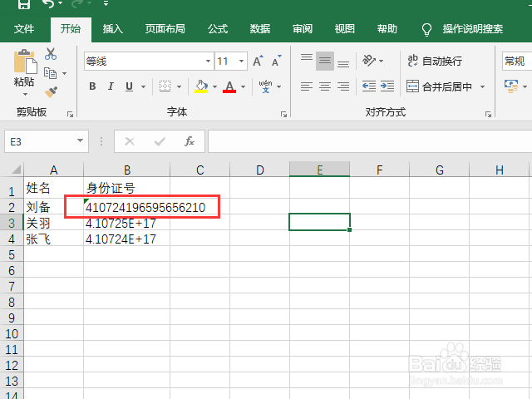The height and width of the screenshot is (399, 532).
Task: Click Increase Indent icon
Action: point(387,86)
